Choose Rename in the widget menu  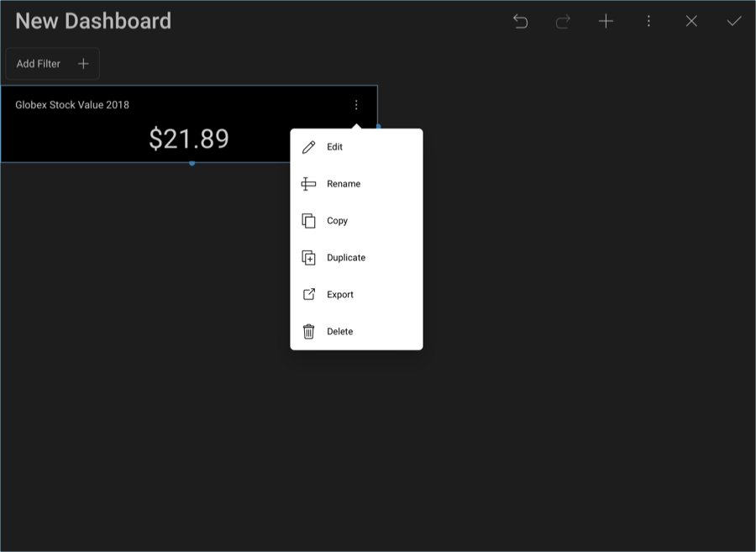pyautogui.click(x=344, y=184)
